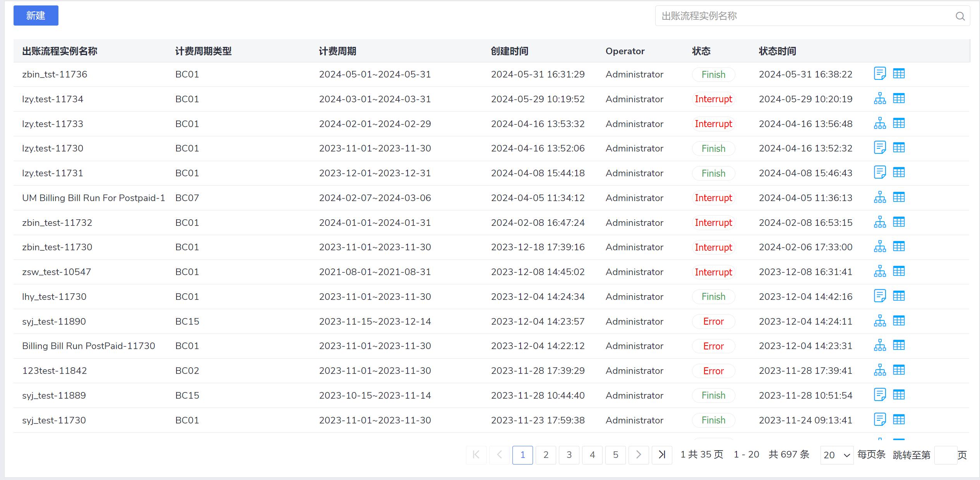The width and height of the screenshot is (980, 480).
Task: Open the hierarchy icon for UM Billing Bill Run row
Action: pyautogui.click(x=880, y=197)
